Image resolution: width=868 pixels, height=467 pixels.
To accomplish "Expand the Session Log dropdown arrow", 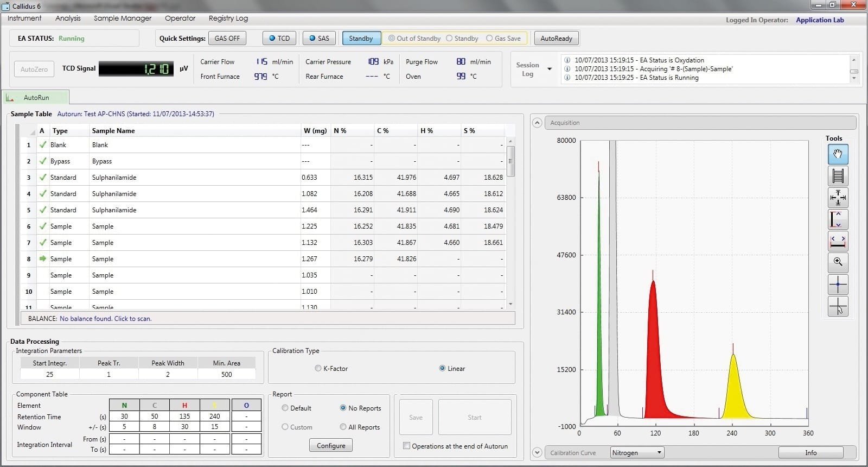I will tap(550, 69).
